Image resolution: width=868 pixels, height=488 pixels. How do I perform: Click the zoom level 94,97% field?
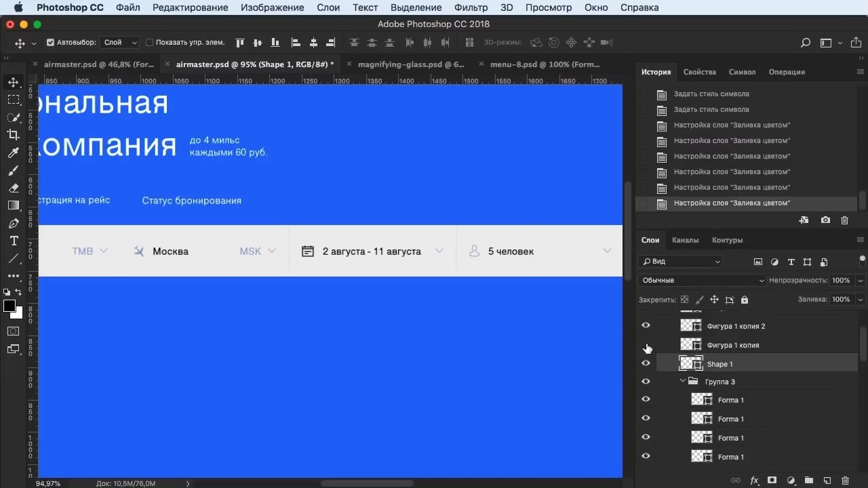click(48, 483)
